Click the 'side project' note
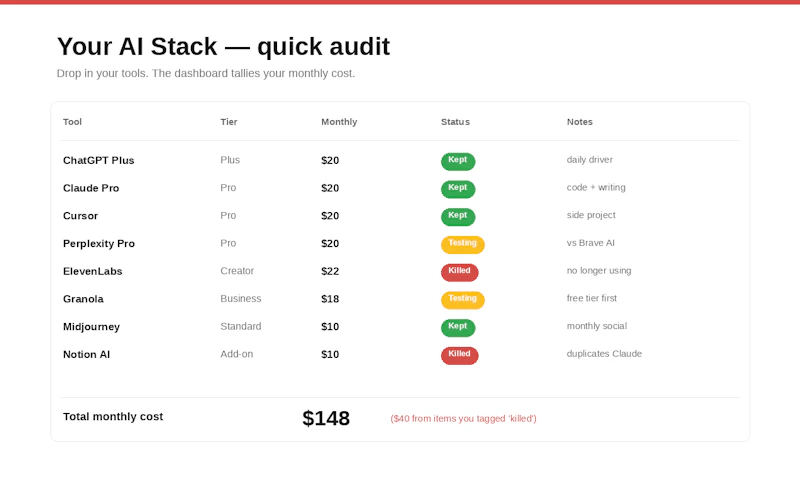 click(591, 215)
